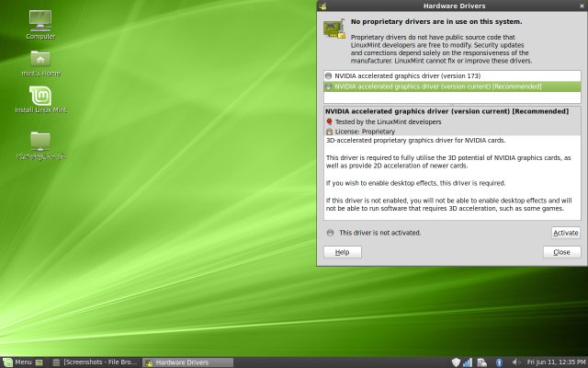Screen dimensions: 588x368
Task: Open the network folder on the desktop
Action: pos(40,141)
